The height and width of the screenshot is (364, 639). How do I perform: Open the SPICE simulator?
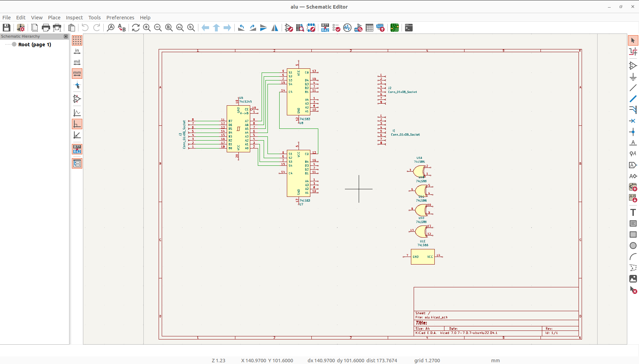[x=347, y=28]
